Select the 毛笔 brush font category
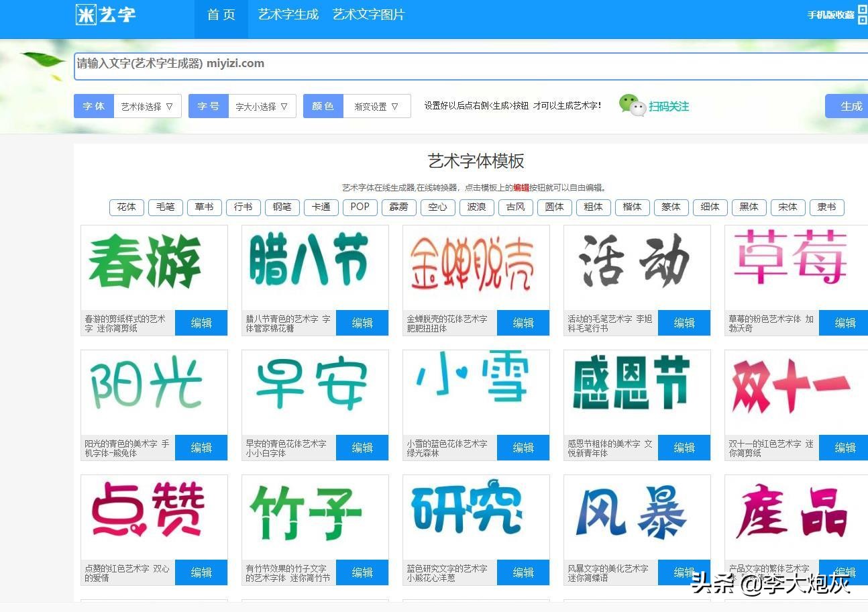 (165, 207)
